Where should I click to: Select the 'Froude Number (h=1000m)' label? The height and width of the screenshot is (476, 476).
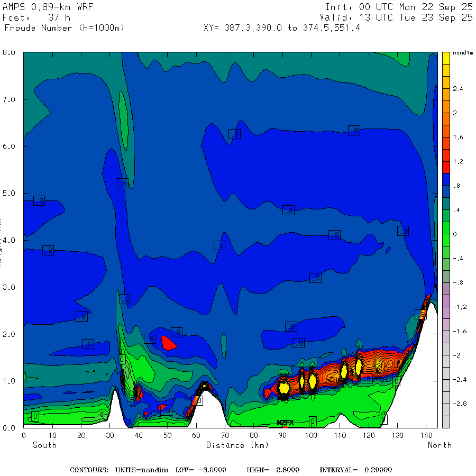click(63, 28)
